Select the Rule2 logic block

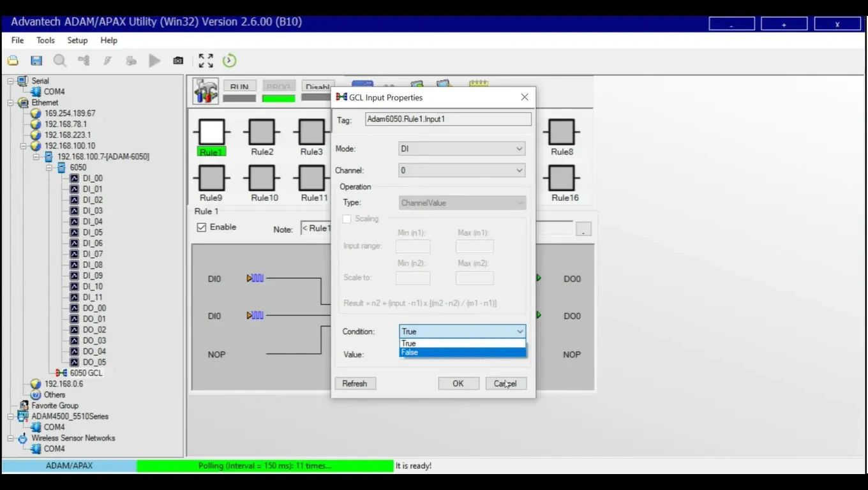(x=262, y=133)
